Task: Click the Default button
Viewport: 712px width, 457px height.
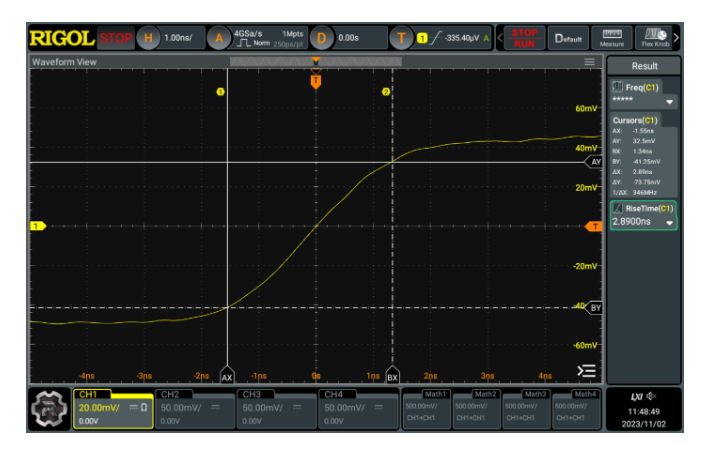Action: tap(568, 38)
